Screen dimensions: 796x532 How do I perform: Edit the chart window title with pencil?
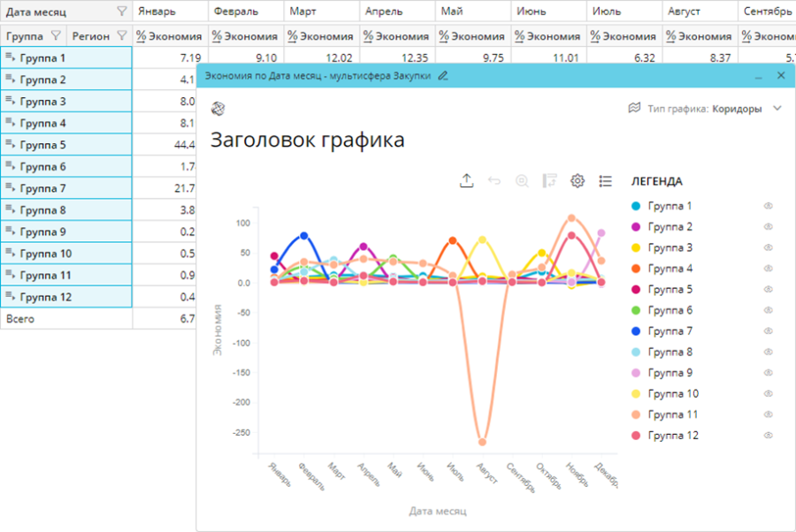click(443, 76)
